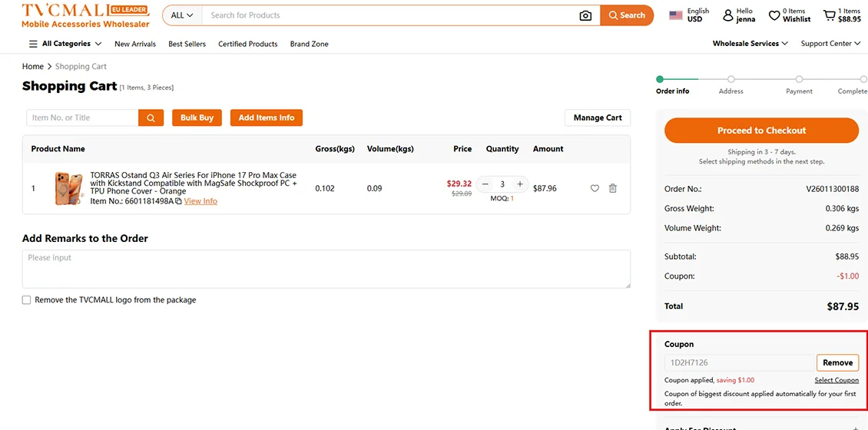
Task: Add product to wishlist via heart icon
Action: tap(595, 188)
